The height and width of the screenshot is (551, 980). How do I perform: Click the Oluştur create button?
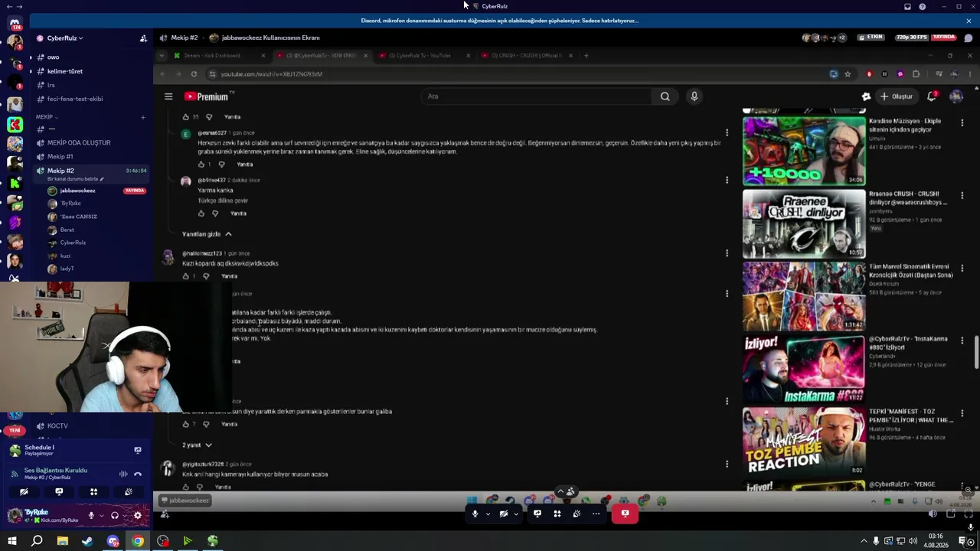(897, 96)
